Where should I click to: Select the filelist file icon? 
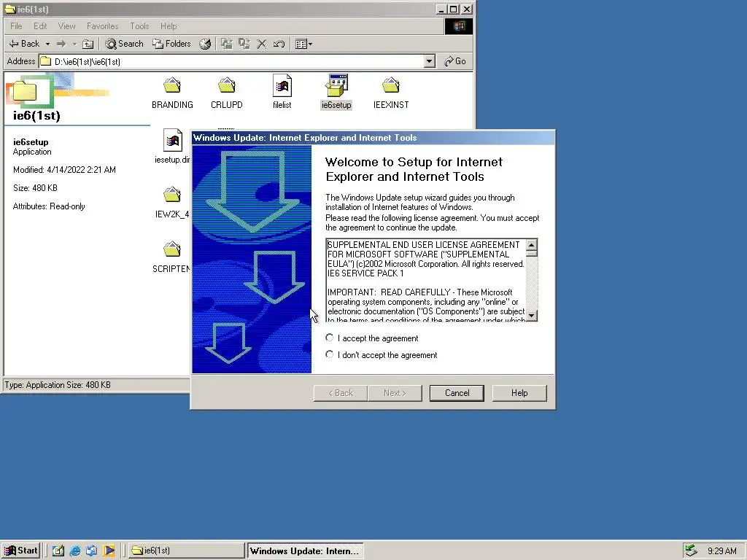coord(282,86)
